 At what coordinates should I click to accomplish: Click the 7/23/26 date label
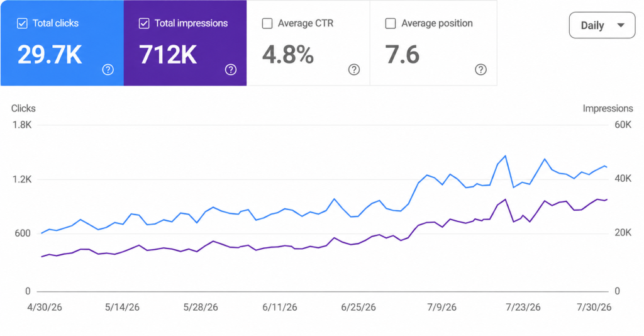523,307
